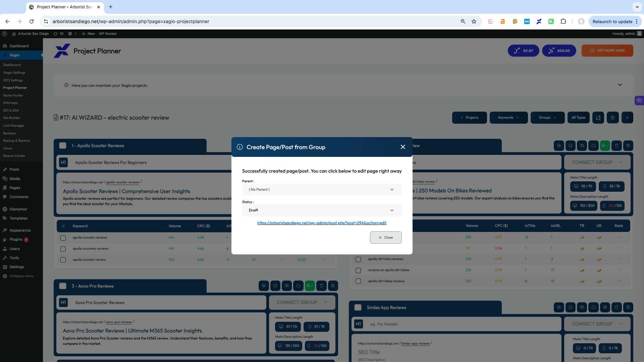Check the 'apollo scooter reviews' keyword row
This screenshot has width=644, height=362.
click(63, 238)
